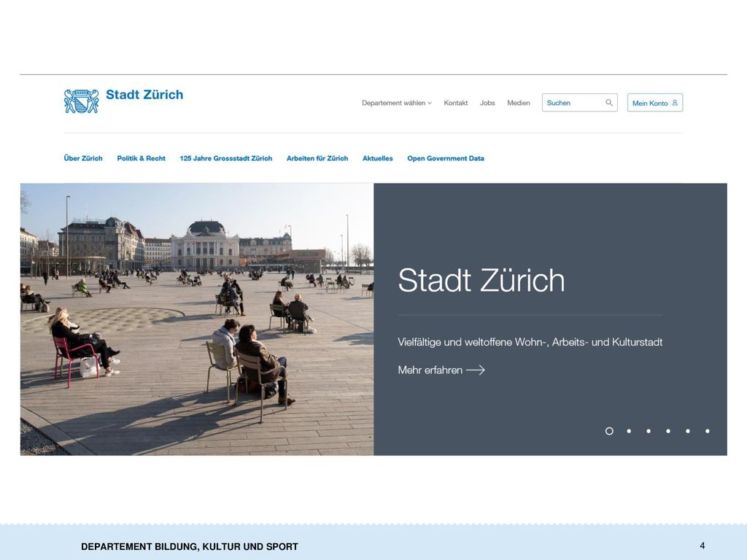Screen dimensions: 747x560
Task: Click the arrow next to Mehr erfahren
Action: pos(476,370)
